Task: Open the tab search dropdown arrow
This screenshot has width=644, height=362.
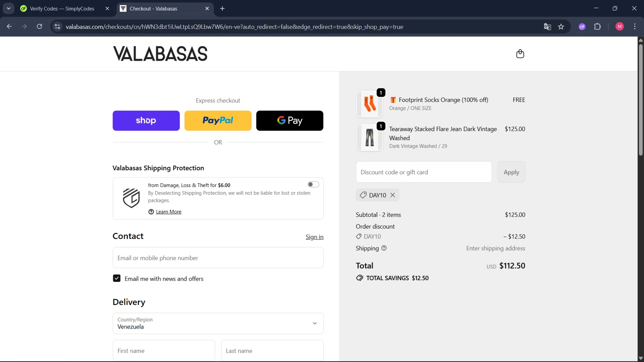Action: (9, 9)
